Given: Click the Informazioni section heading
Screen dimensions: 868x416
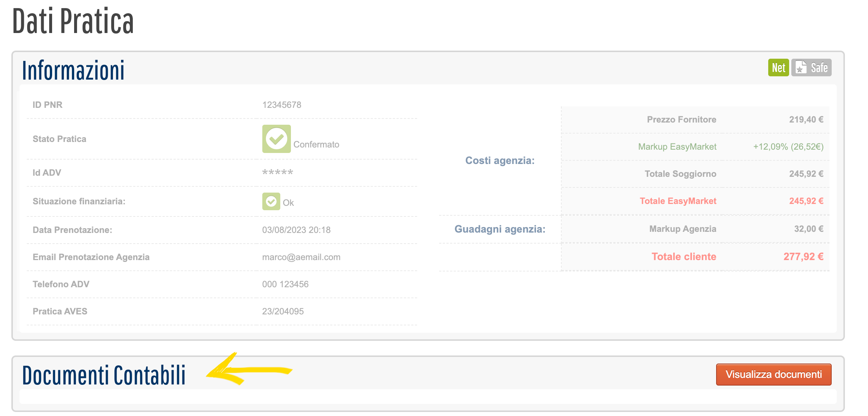Looking at the screenshot, I should (x=73, y=70).
